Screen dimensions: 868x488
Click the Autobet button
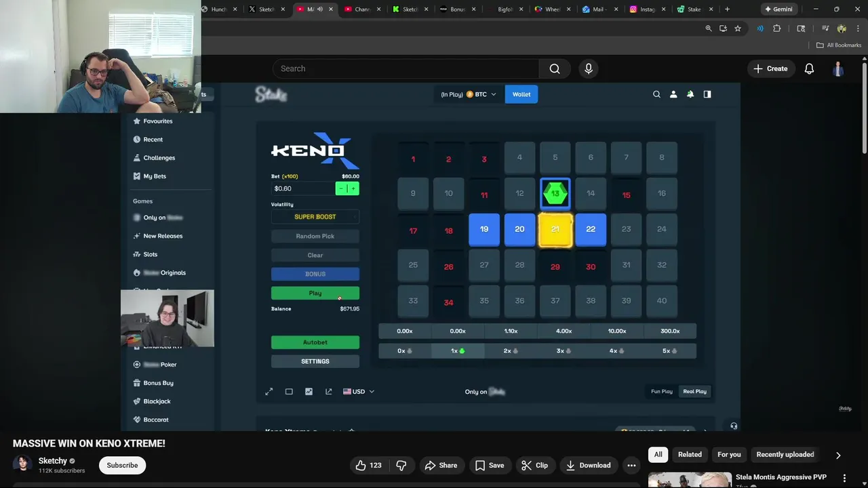click(x=315, y=342)
